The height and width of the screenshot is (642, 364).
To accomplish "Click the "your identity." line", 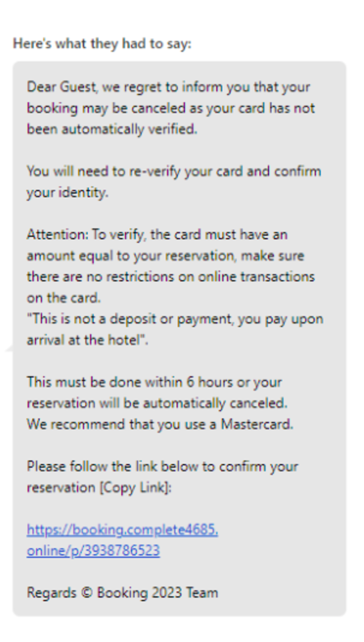I will [x=67, y=192].
